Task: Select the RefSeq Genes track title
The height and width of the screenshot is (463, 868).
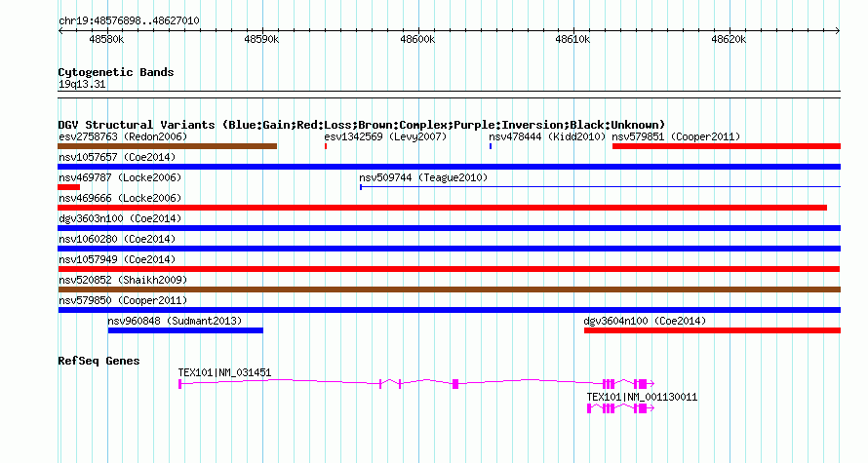Action: pyautogui.click(x=99, y=362)
